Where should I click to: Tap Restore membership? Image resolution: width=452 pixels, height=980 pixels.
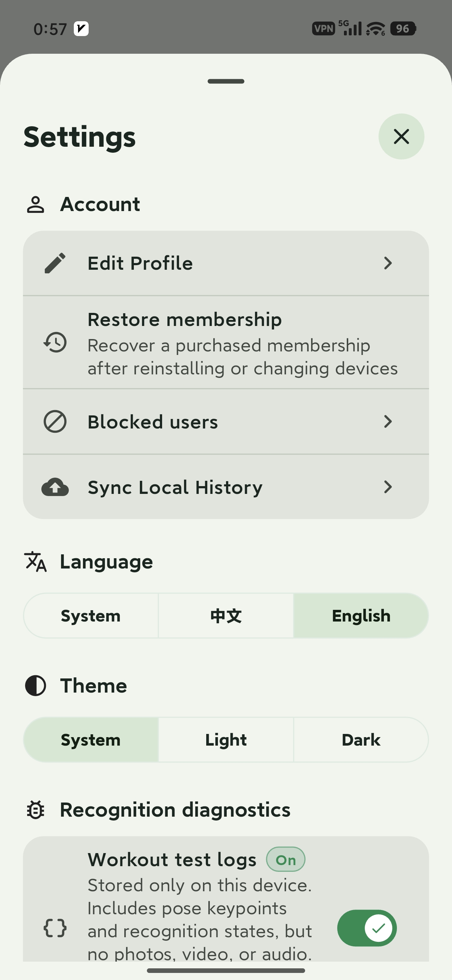[x=226, y=342]
